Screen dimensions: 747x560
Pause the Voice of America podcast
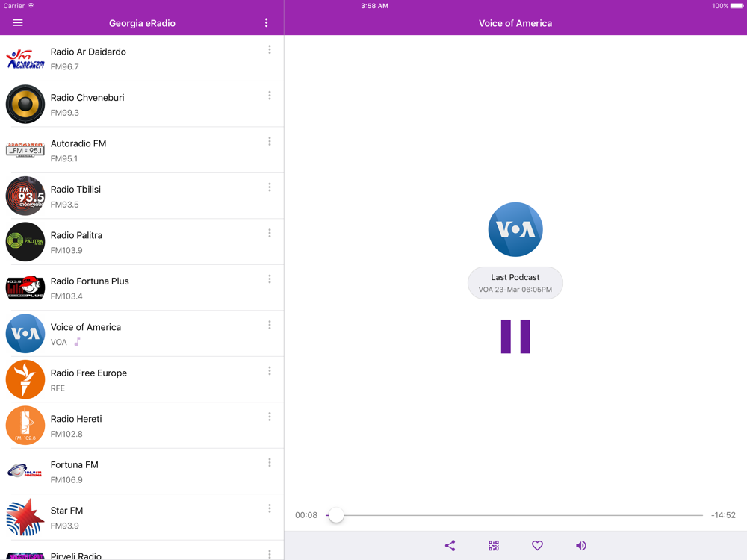(515, 337)
